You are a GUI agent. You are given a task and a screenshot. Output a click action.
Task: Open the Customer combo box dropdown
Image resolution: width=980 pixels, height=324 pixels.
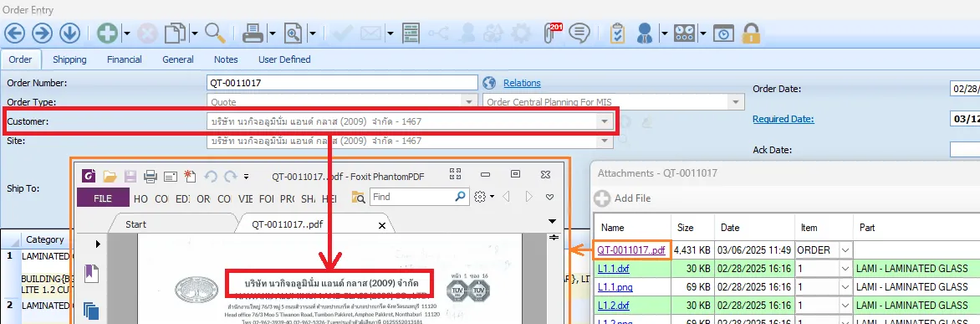pos(604,121)
